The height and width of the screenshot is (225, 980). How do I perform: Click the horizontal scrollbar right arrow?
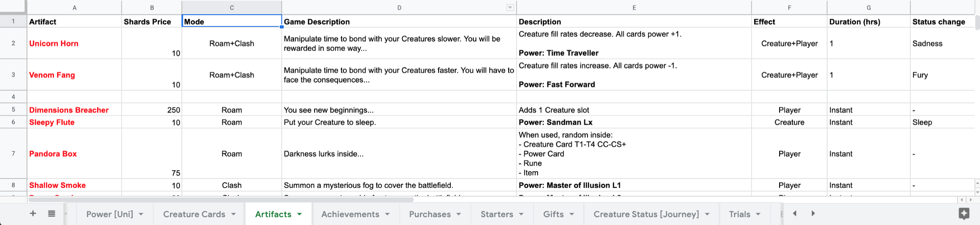tap(970, 200)
